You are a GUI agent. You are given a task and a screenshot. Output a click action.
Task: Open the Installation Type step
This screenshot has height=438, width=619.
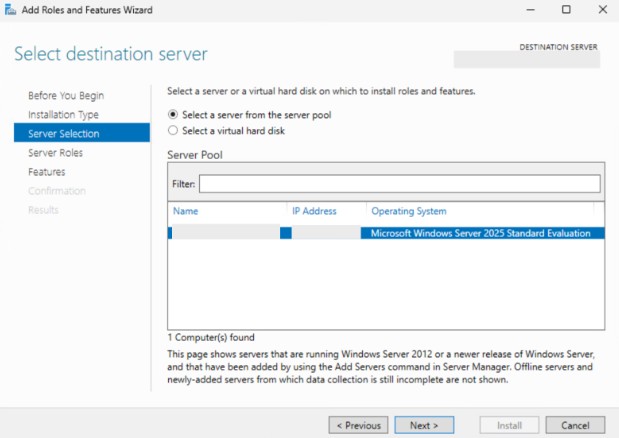click(x=63, y=115)
